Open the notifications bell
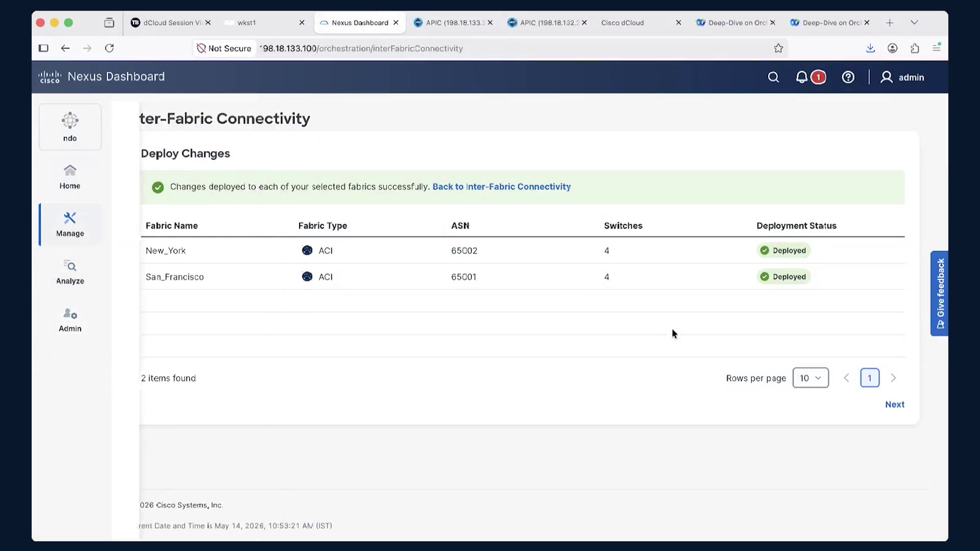The height and width of the screenshot is (551, 980). [x=802, y=77]
